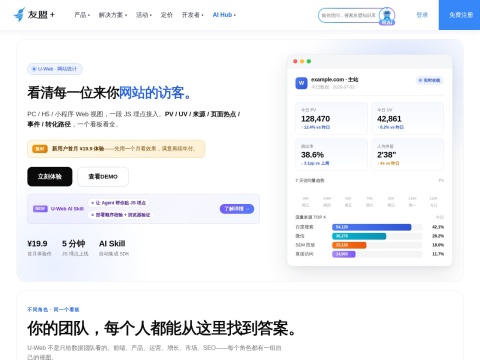
Task: Click the blue headline text 网站的访客
Action: coord(155,93)
